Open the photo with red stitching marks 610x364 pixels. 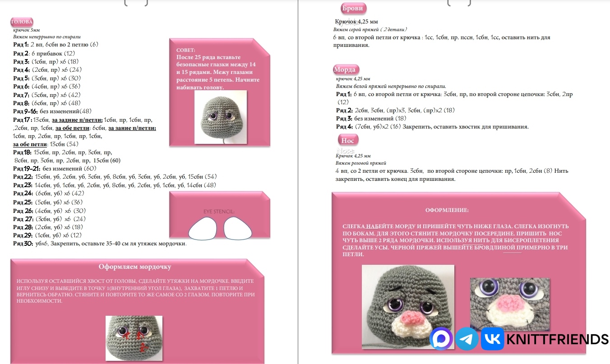tap(134, 338)
